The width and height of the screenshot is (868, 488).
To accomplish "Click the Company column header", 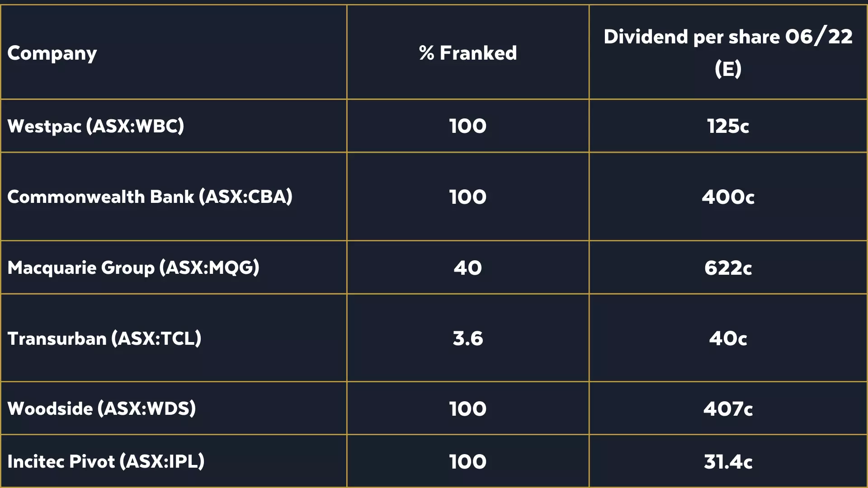I will point(52,53).
